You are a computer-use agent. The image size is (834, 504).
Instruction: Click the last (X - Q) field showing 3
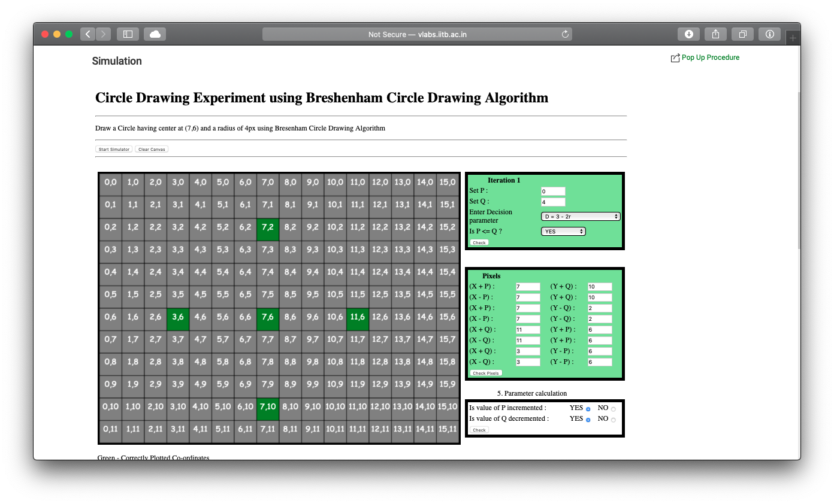point(528,362)
